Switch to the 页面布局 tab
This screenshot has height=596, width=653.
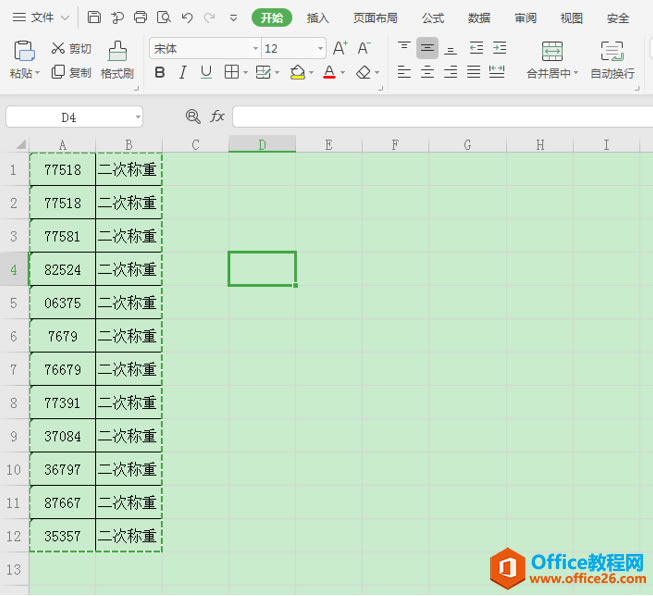click(375, 18)
